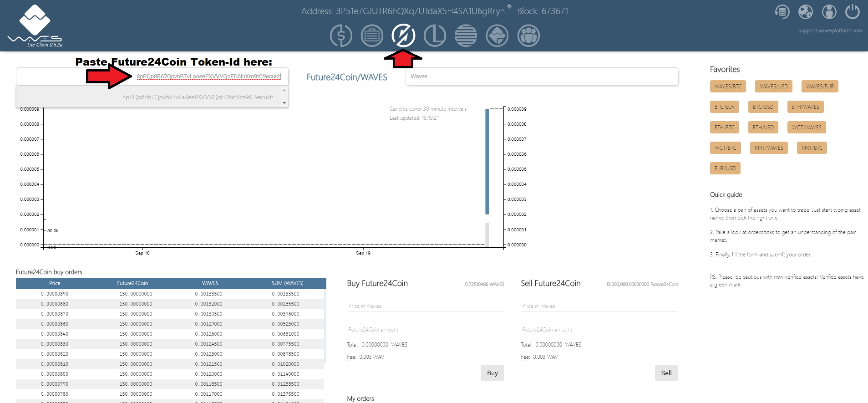Screen dimensions: 868x403
Task: Open support.wavesplatform.com link
Action: pos(830,31)
